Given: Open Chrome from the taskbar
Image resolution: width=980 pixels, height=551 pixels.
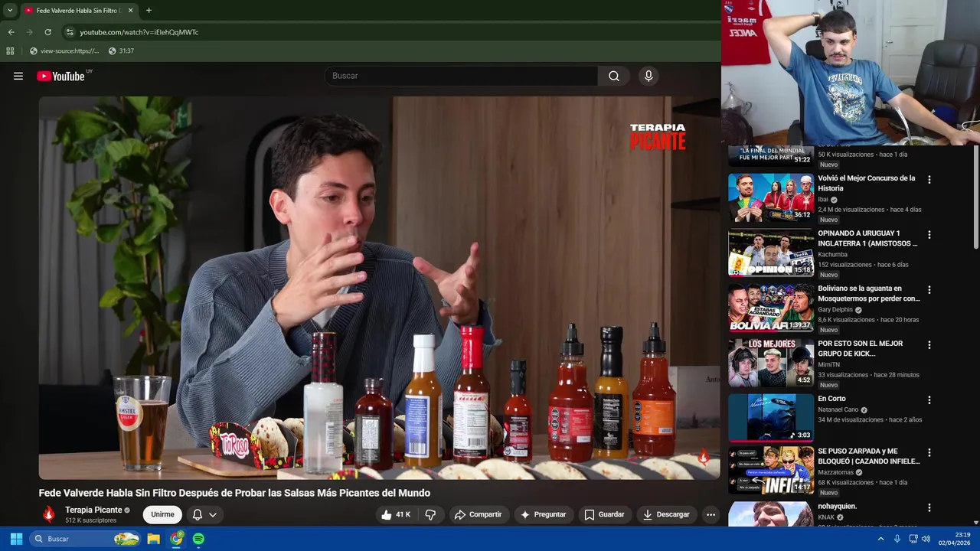Looking at the screenshot, I should (x=177, y=539).
